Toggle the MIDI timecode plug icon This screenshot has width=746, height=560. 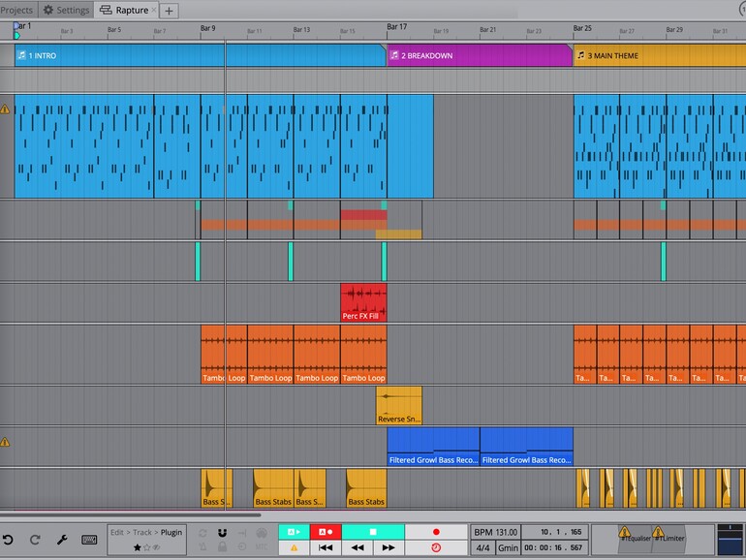[262, 533]
